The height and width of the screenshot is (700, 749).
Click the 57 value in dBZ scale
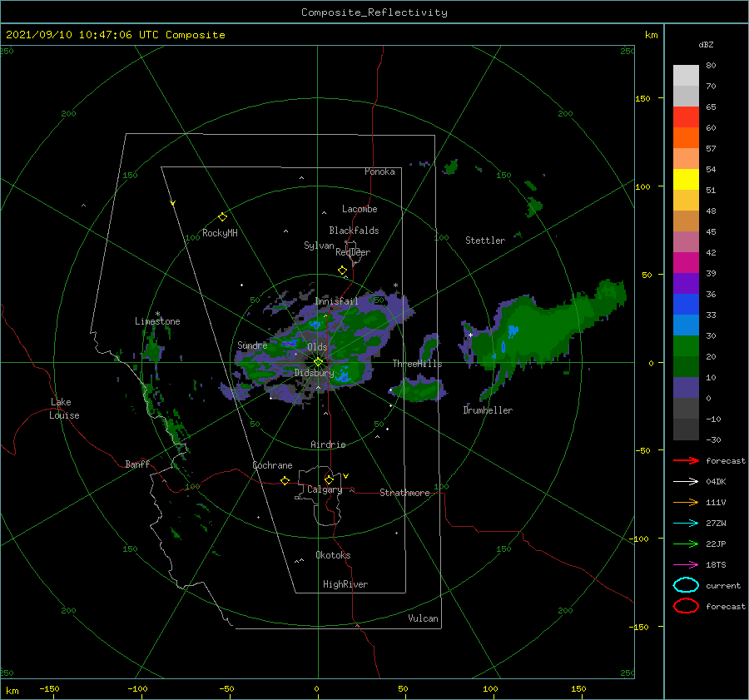coord(711,149)
